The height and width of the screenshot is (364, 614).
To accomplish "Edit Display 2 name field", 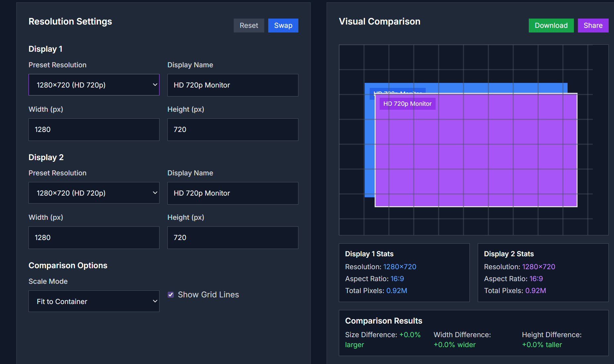I will click(x=232, y=193).
